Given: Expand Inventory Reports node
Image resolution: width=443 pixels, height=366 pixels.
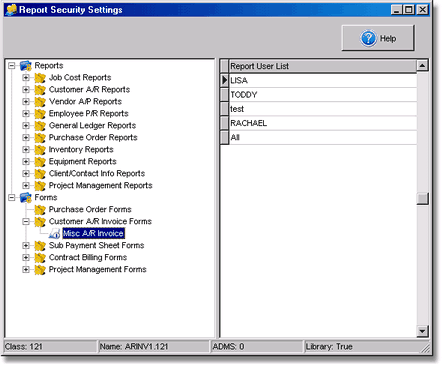Looking at the screenshot, I should (x=26, y=150).
